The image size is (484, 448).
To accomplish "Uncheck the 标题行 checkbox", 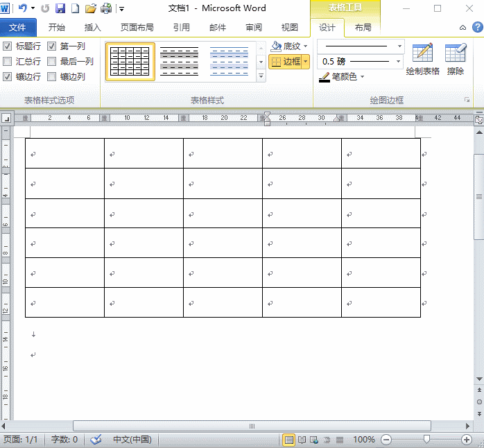I will [x=7, y=46].
